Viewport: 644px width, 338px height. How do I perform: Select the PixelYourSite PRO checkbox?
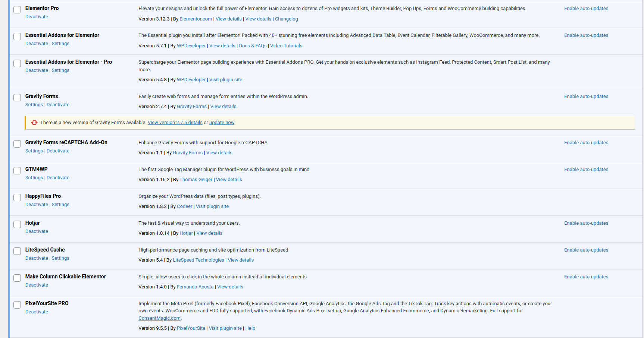coord(17,305)
